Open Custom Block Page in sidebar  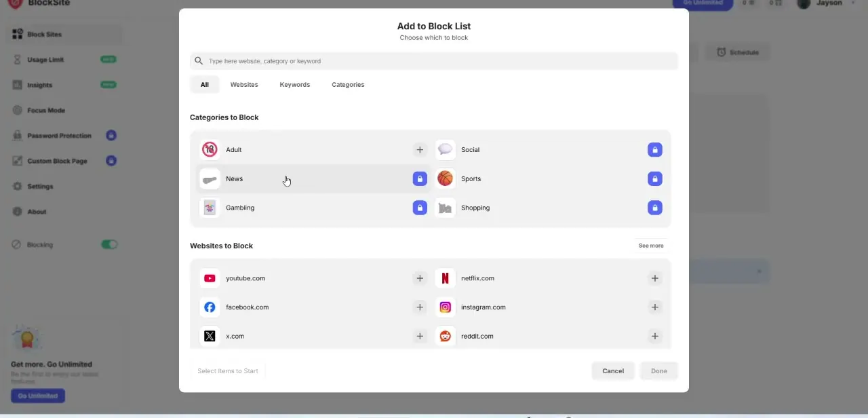point(64,161)
